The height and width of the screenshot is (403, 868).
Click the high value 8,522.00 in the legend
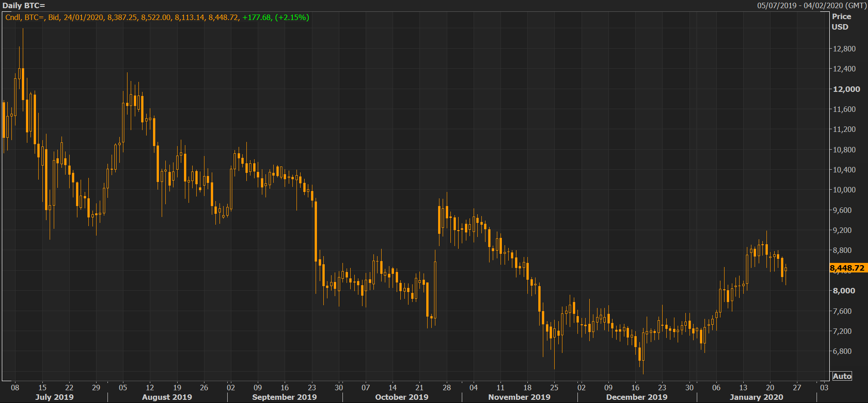click(156, 17)
